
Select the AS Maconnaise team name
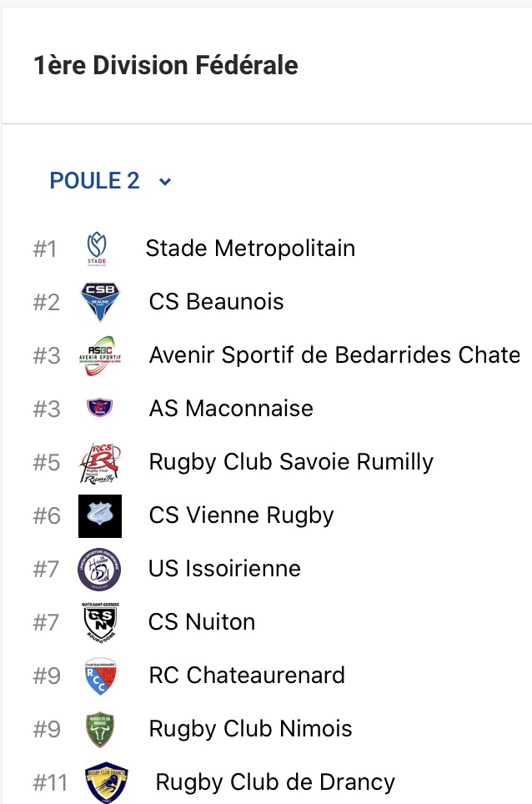click(231, 409)
